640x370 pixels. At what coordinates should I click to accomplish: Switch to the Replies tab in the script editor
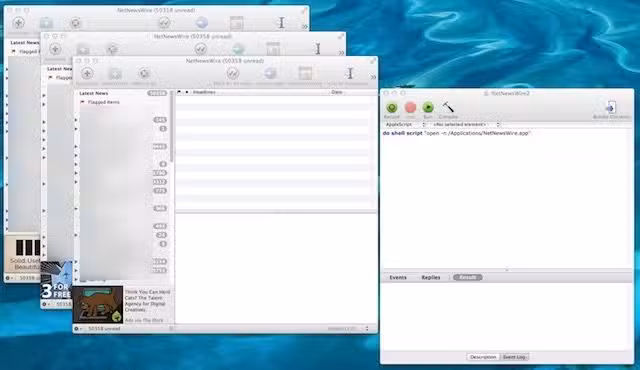point(431,277)
